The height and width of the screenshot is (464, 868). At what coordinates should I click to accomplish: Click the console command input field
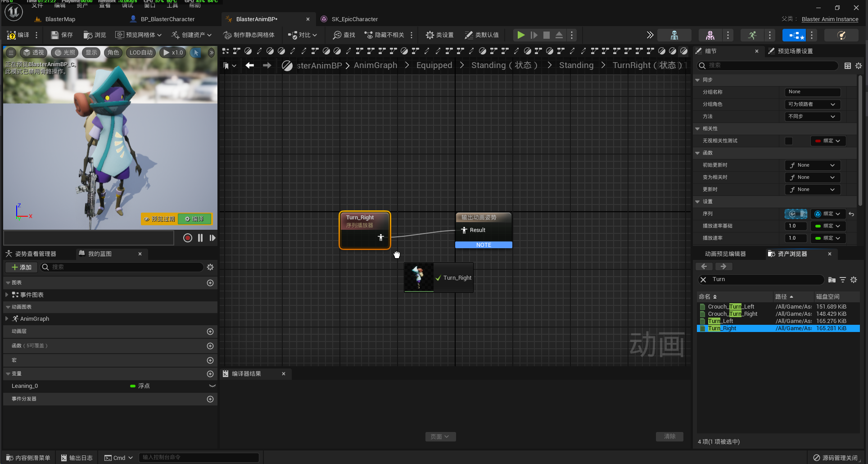[x=199, y=458]
